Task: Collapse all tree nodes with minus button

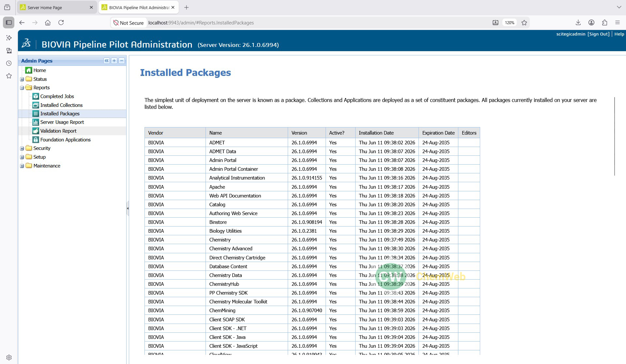Action: coord(122,61)
